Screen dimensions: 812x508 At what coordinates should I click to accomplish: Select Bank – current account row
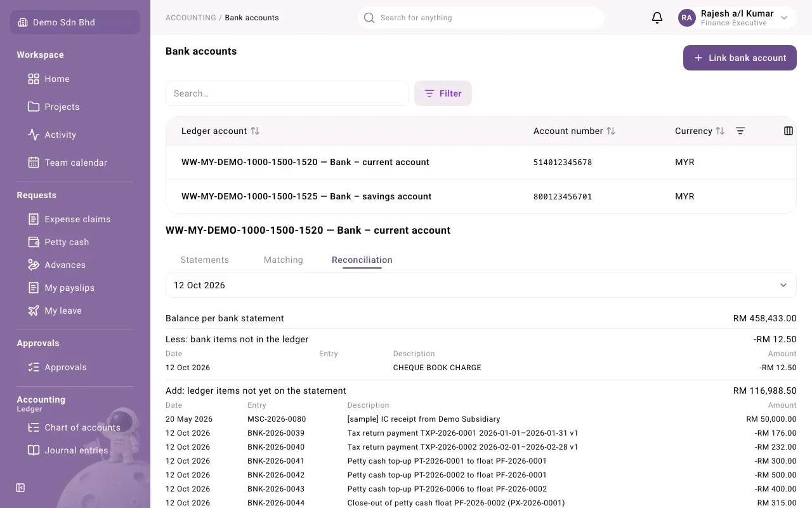481,162
